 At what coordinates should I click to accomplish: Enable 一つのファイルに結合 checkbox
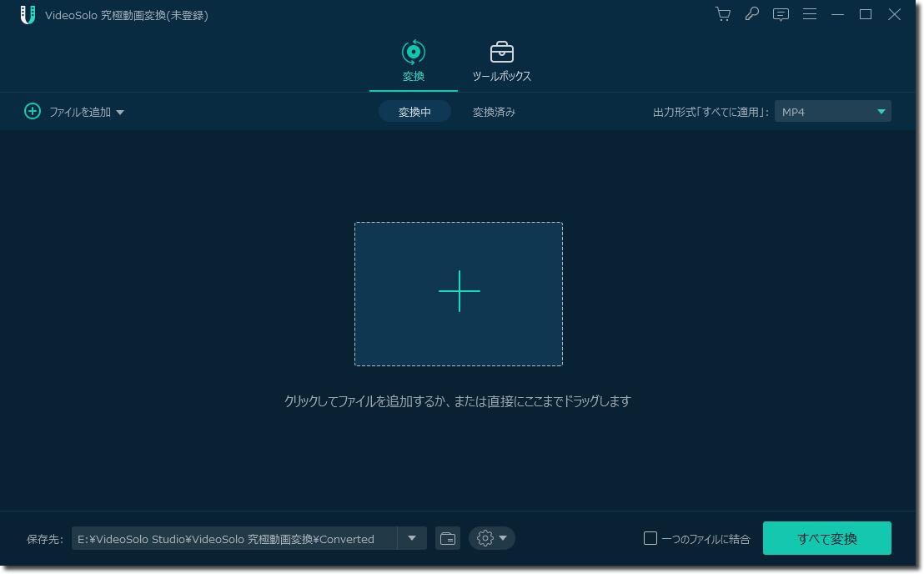[x=650, y=538]
